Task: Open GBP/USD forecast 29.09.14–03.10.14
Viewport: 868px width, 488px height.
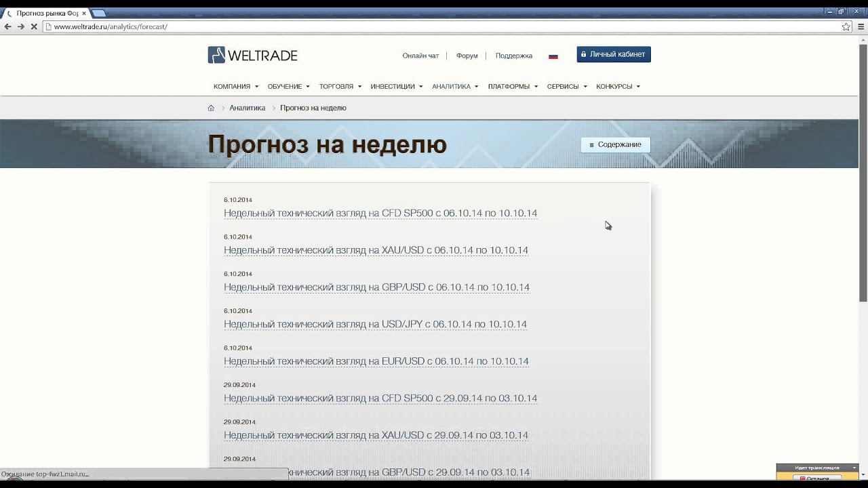Action: 376,472
